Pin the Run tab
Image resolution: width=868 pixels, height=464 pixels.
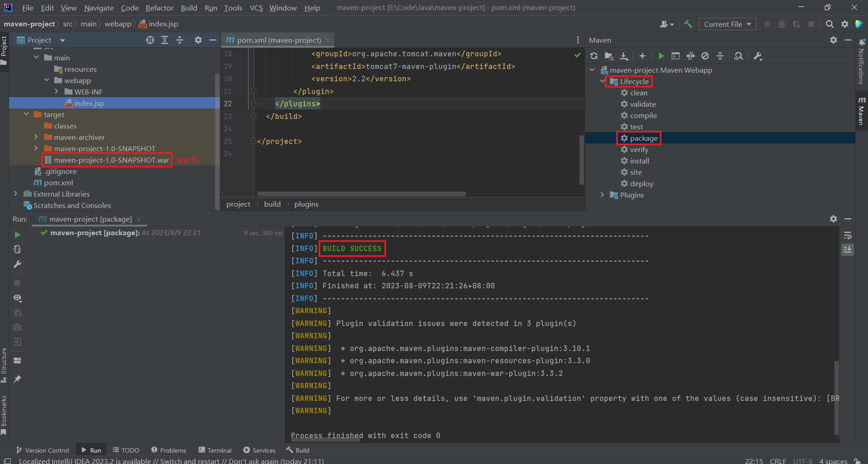coord(17,379)
